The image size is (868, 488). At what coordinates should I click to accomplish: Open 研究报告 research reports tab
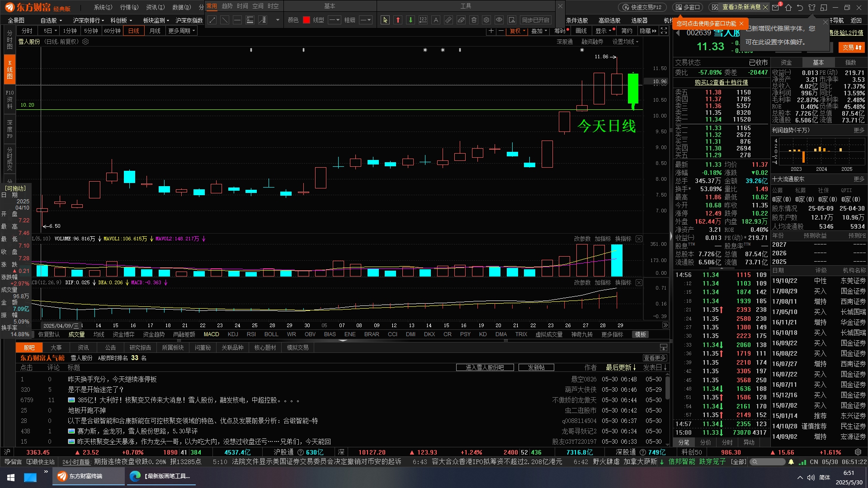tap(140, 347)
